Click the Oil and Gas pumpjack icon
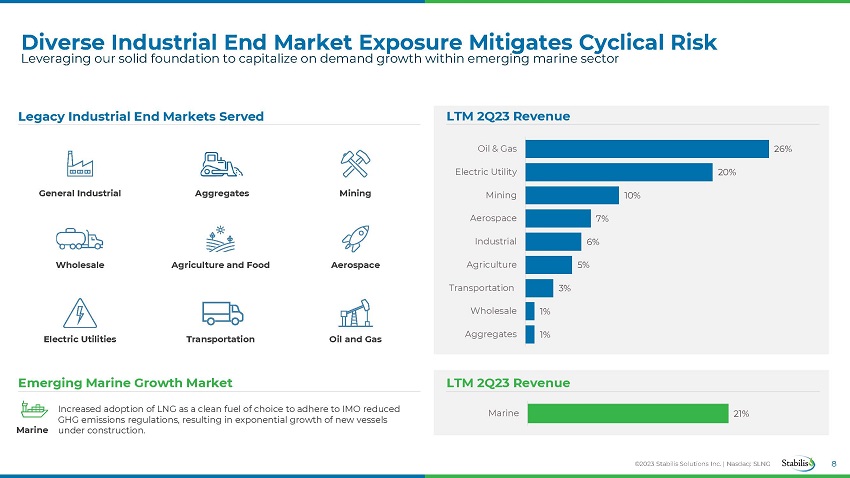Viewport: 850px width, 478px height. 355,313
